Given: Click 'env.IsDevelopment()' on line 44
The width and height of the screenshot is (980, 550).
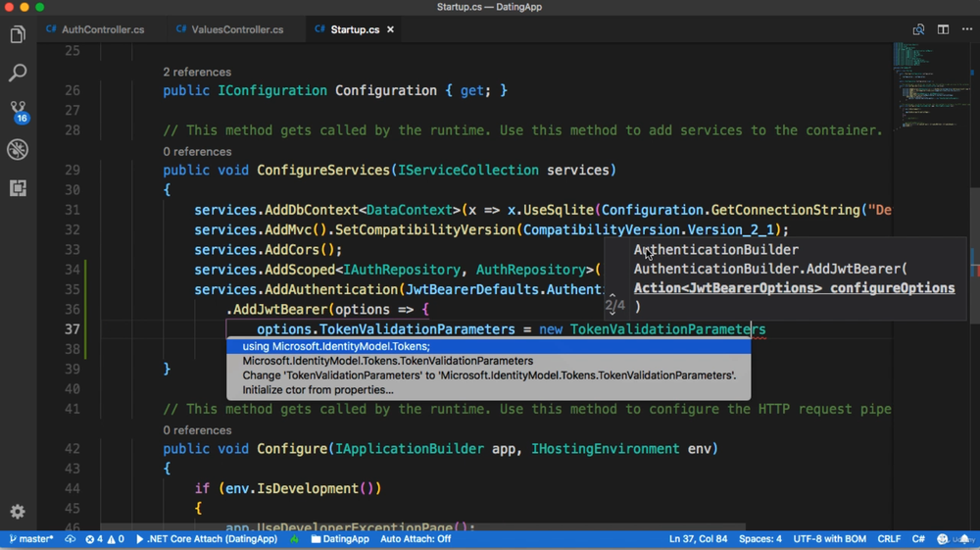Looking at the screenshot, I should 299,489.
